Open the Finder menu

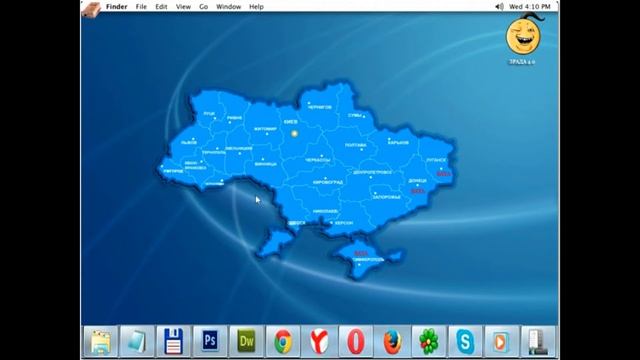click(x=117, y=7)
